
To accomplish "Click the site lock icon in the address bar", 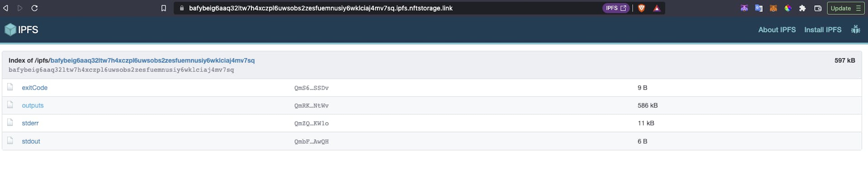I will (182, 8).
